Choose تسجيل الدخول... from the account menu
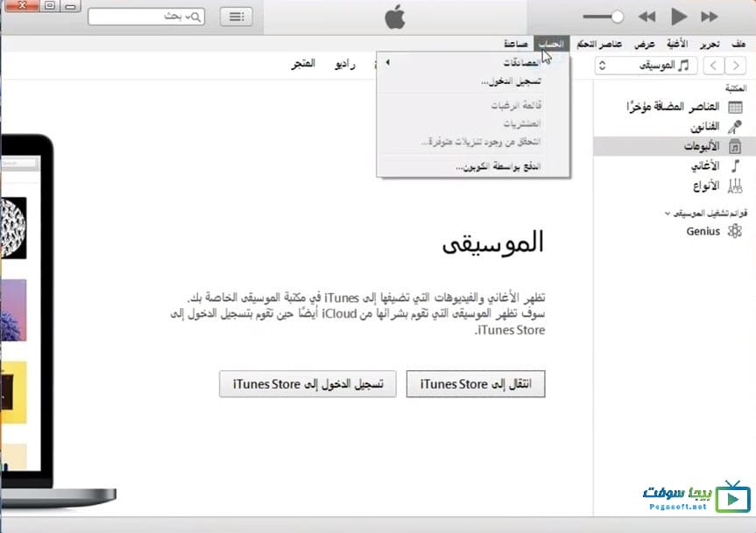The image size is (756, 533). click(473, 81)
